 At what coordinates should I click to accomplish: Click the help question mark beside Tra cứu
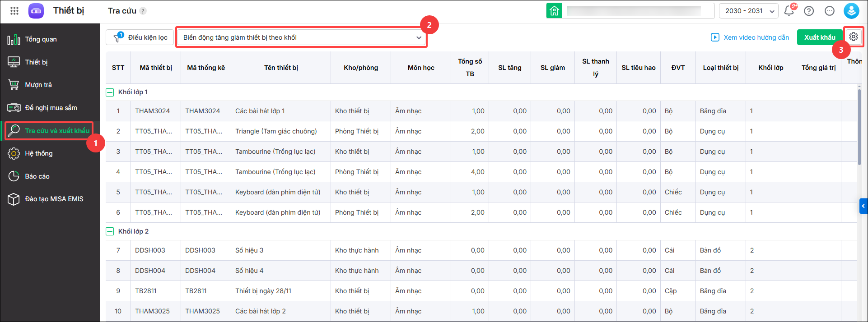coord(143,11)
